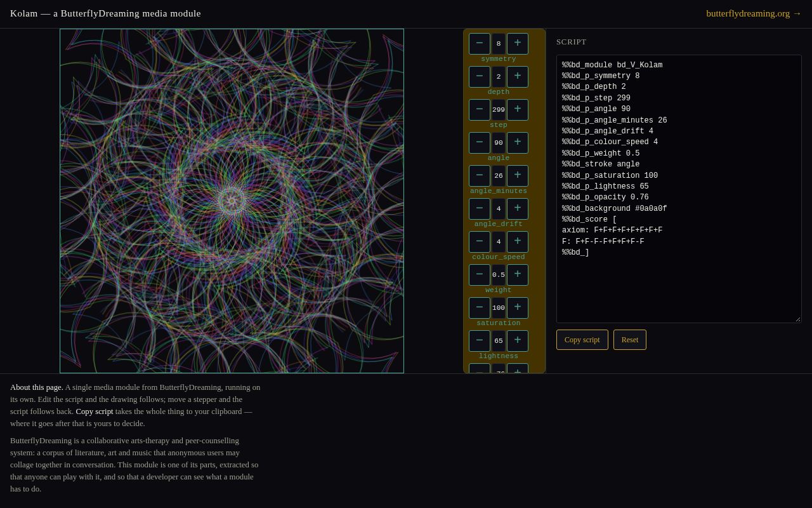Decrease the angle_drift value

(x=480, y=209)
